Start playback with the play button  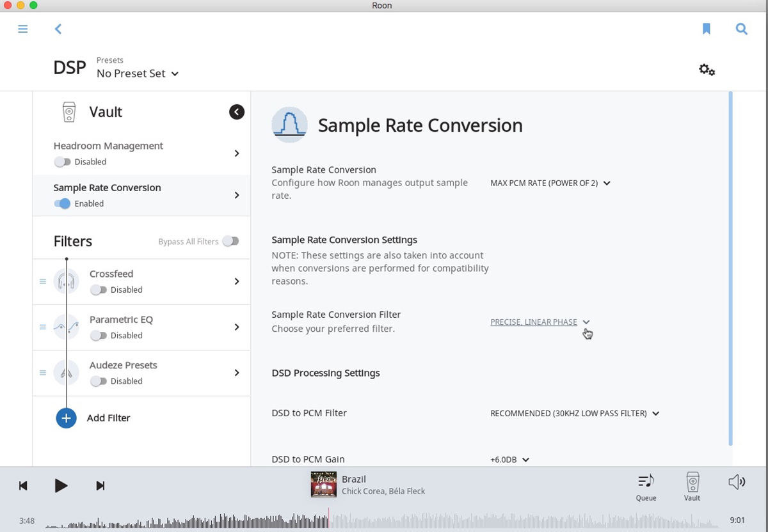61,486
